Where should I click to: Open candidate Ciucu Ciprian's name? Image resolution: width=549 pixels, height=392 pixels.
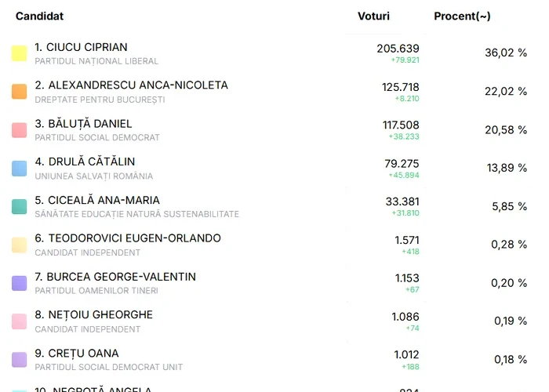tap(81, 47)
